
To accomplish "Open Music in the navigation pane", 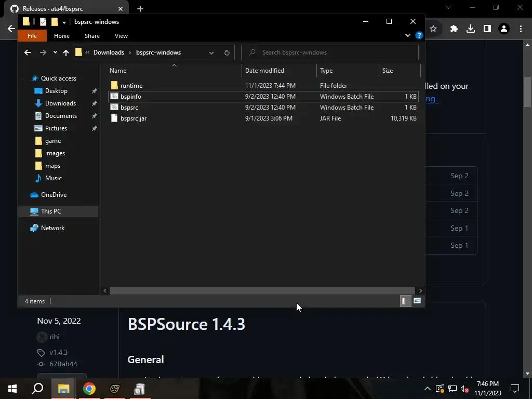I will [x=54, y=178].
